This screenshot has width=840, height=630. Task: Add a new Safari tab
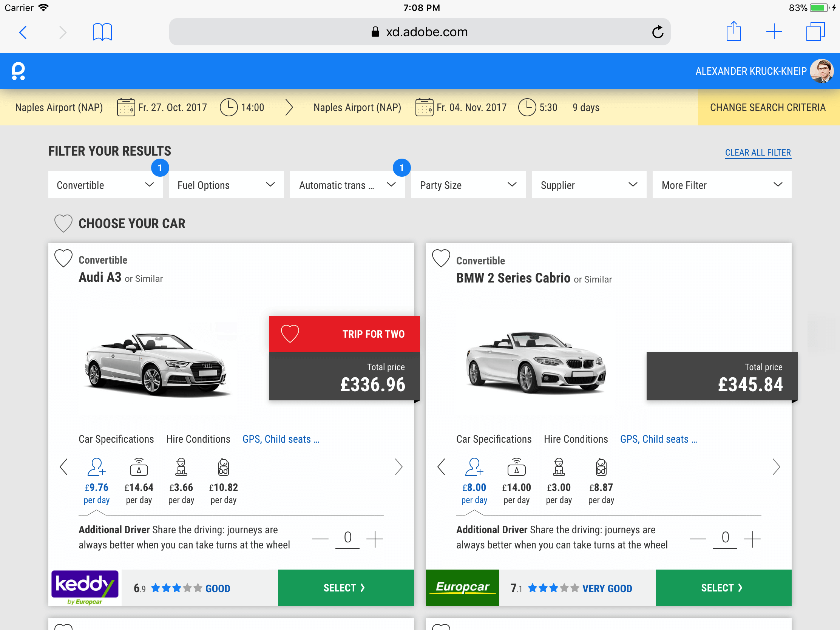point(774,31)
